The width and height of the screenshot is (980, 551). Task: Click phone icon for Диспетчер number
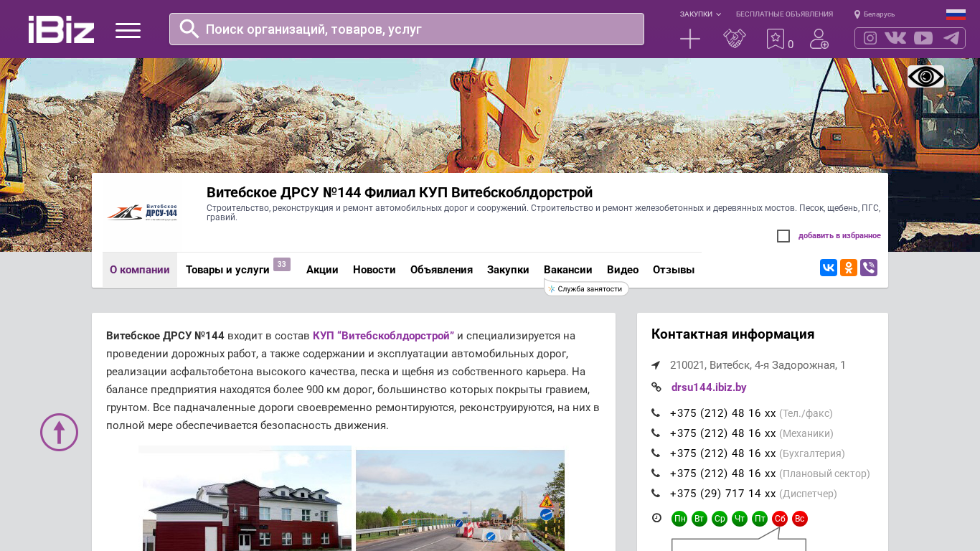click(x=656, y=494)
